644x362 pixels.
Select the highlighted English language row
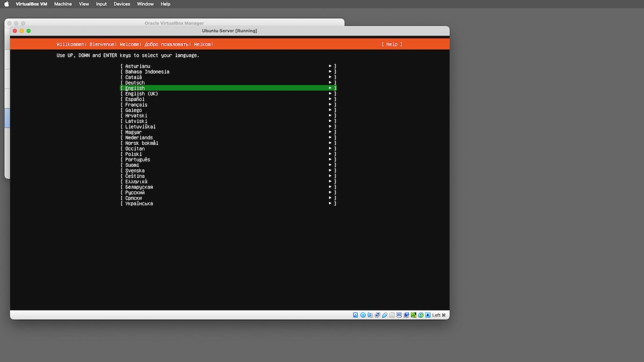pos(228,88)
